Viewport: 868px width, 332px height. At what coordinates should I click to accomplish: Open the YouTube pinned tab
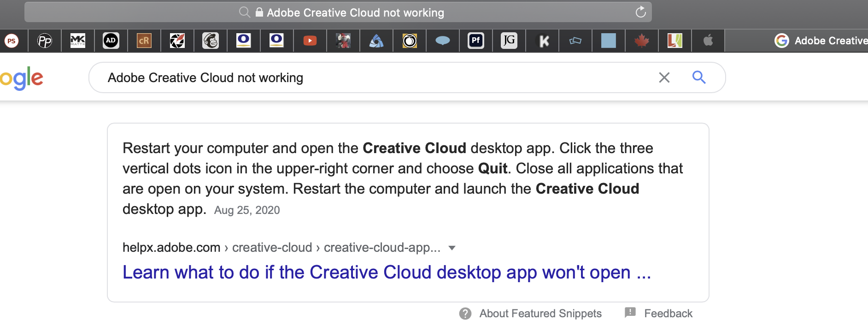(310, 41)
